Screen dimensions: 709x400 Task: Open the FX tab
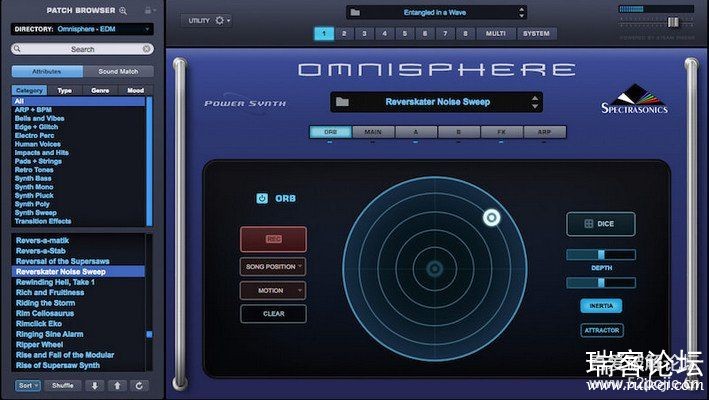point(501,132)
